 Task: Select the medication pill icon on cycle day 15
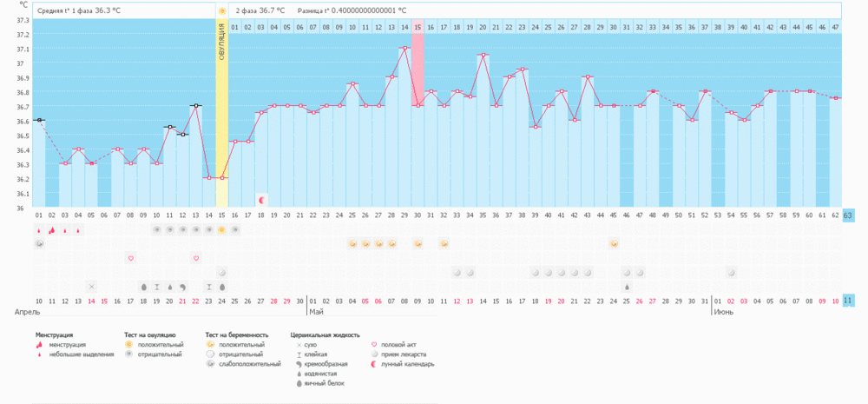point(222,273)
